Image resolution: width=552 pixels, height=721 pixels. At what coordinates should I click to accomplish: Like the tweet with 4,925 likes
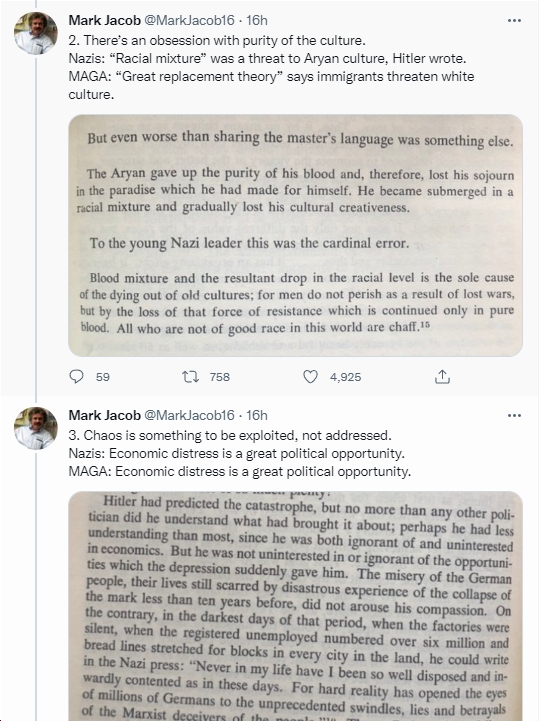click(x=310, y=377)
